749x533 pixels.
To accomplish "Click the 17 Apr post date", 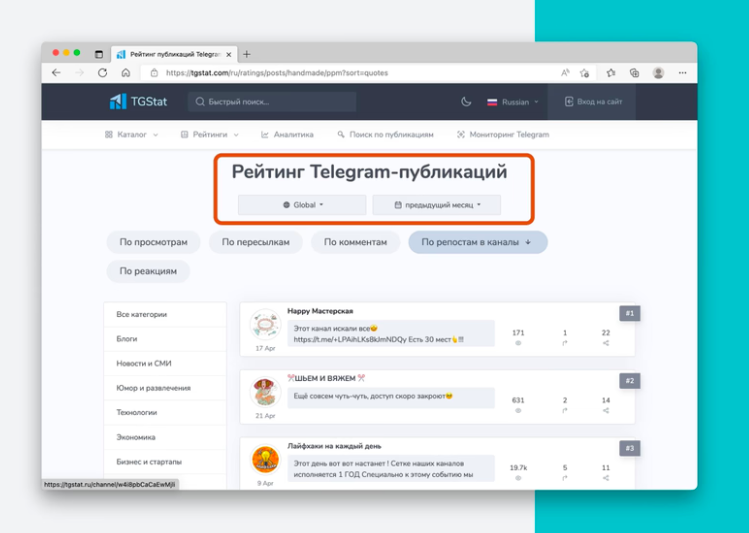I will coord(265,348).
